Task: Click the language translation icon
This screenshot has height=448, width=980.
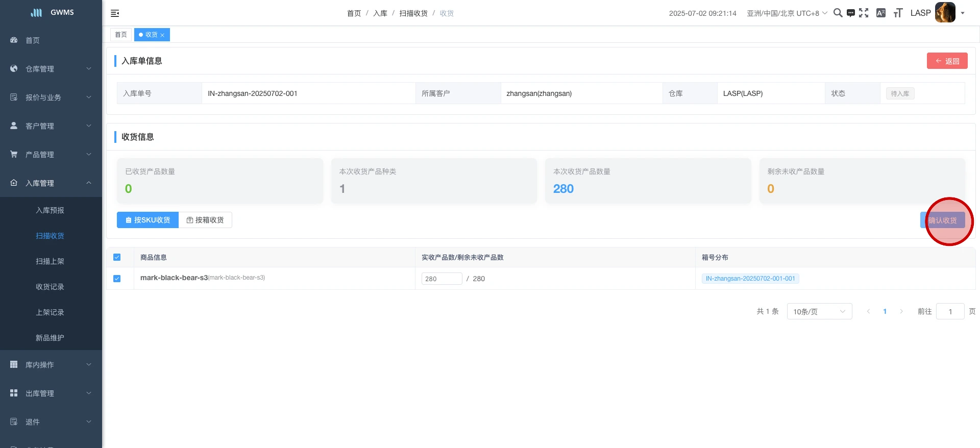Action: coord(881,13)
